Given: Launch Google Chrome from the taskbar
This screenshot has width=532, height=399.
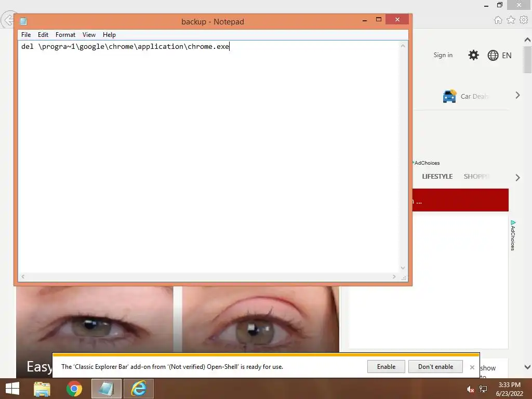Looking at the screenshot, I should [x=74, y=389].
